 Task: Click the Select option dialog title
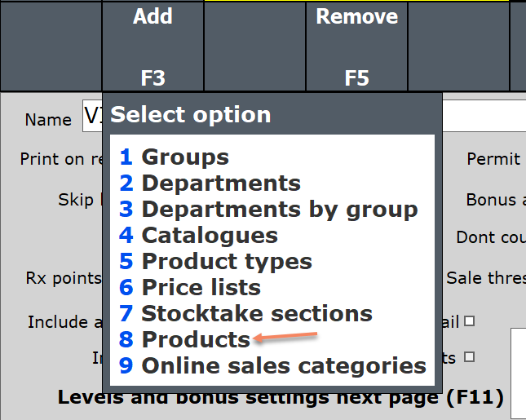[191, 115]
